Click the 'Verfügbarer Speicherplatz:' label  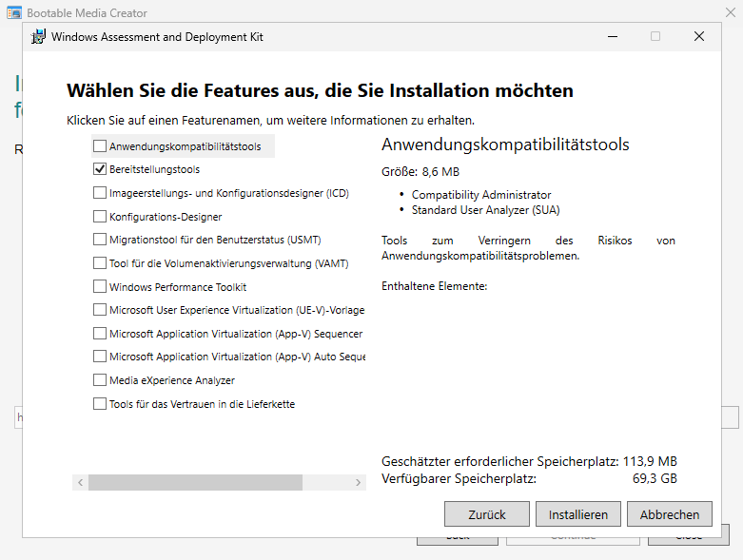coord(459,478)
